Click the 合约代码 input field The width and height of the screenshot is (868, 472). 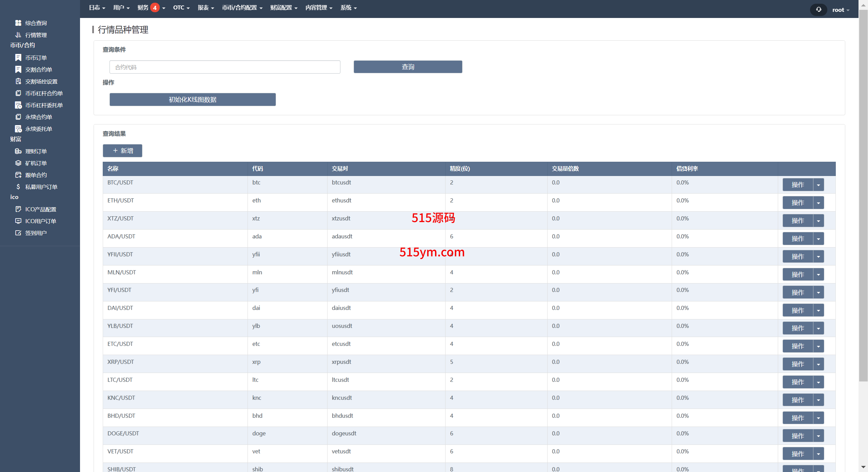[x=224, y=67]
